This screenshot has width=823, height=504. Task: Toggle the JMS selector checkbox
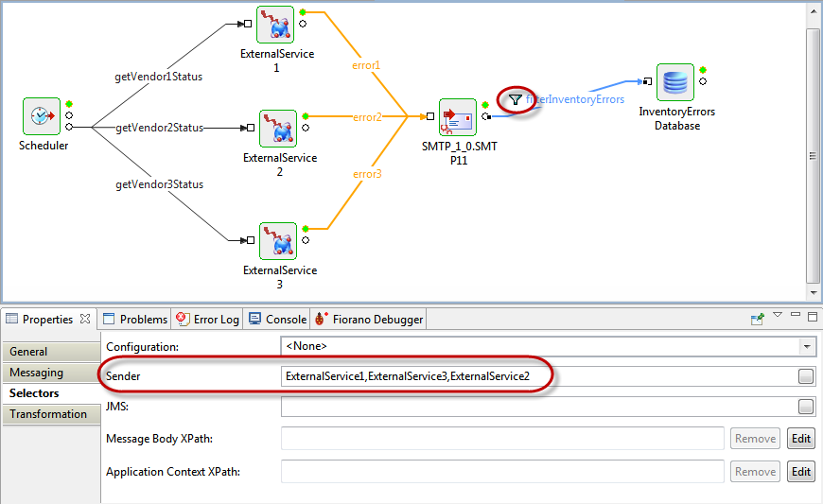click(x=805, y=408)
